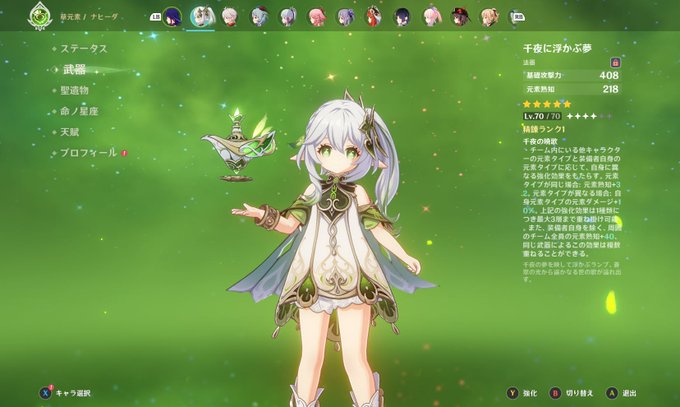680x407 pixels.
Task: Toggle the weapon lock icon
Action: point(615,62)
